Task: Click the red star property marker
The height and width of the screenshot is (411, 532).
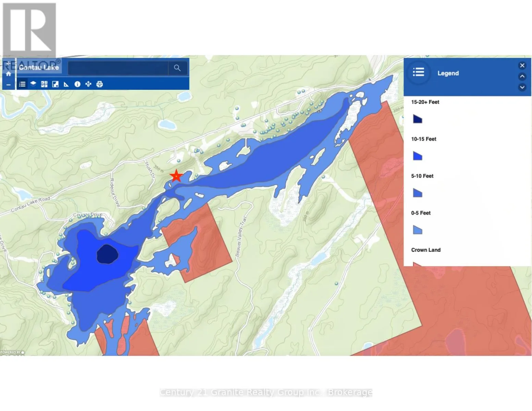Action: (x=176, y=176)
